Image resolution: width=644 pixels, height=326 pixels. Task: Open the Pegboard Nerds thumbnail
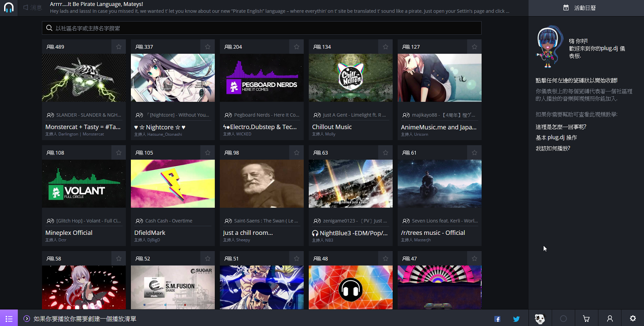coord(262,78)
